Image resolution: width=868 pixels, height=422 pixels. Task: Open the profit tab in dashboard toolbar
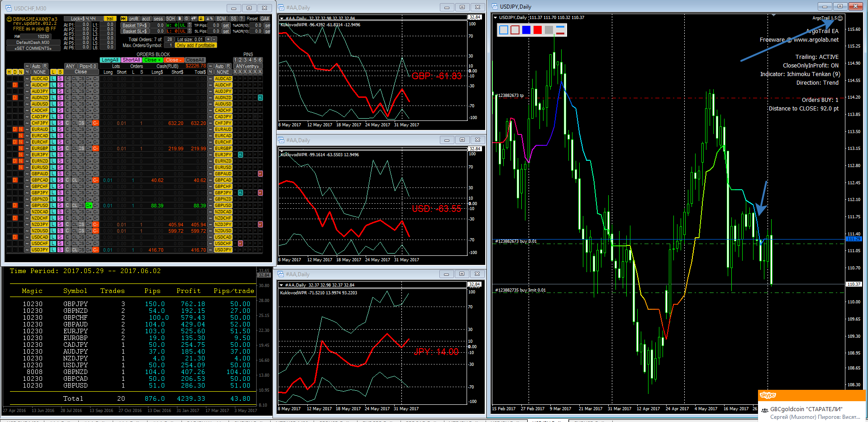[x=134, y=19]
